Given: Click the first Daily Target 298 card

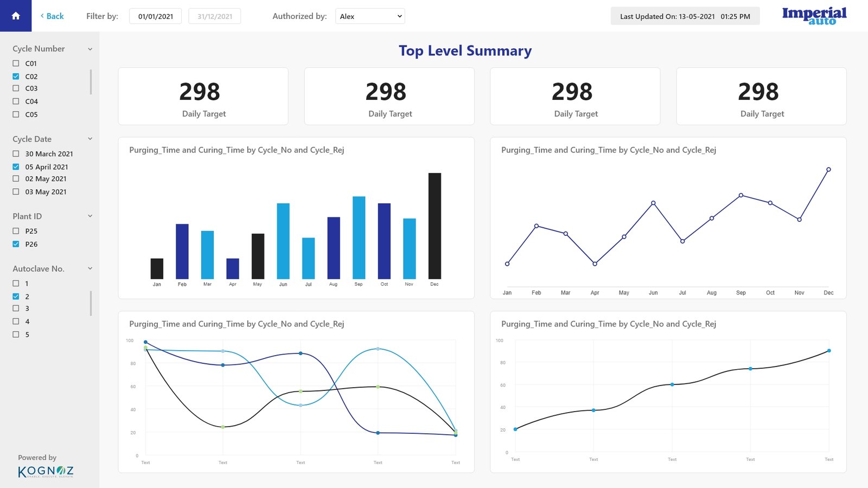Looking at the screenshot, I should click(203, 97).
